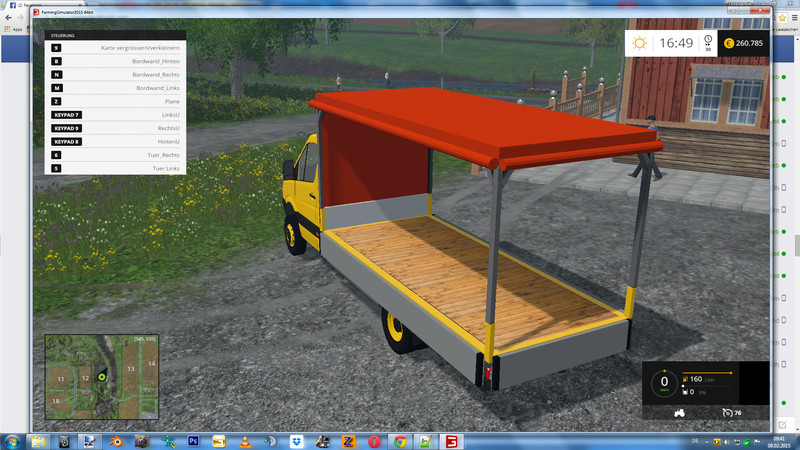Image resolution: width=800 pixels, height=450 pixels.
Task: Click the cruise control icon showing 76
Action: point(726,412)
